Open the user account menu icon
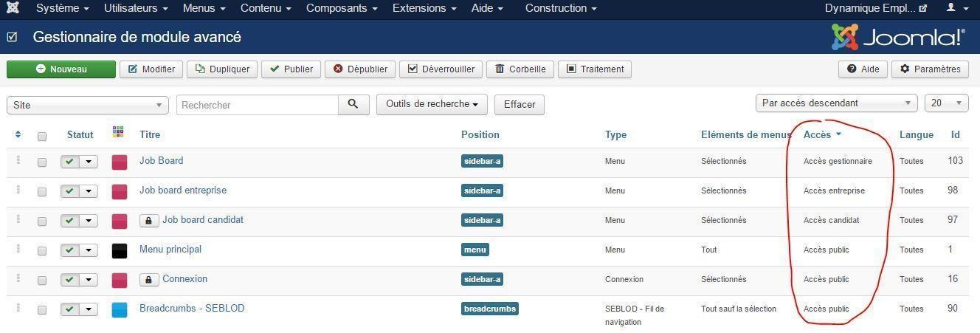 (x=956, y=8)
